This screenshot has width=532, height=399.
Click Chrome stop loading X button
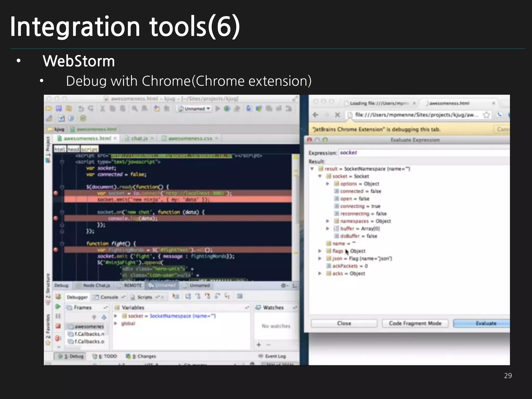coord(337,115)
